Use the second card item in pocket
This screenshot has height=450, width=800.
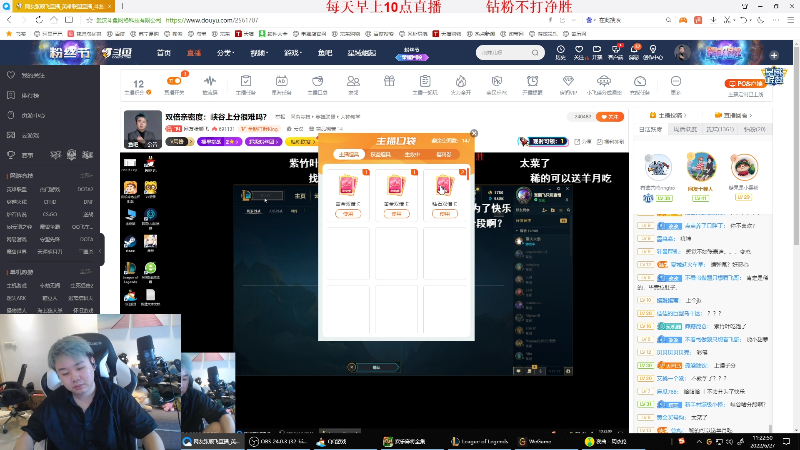396,214
